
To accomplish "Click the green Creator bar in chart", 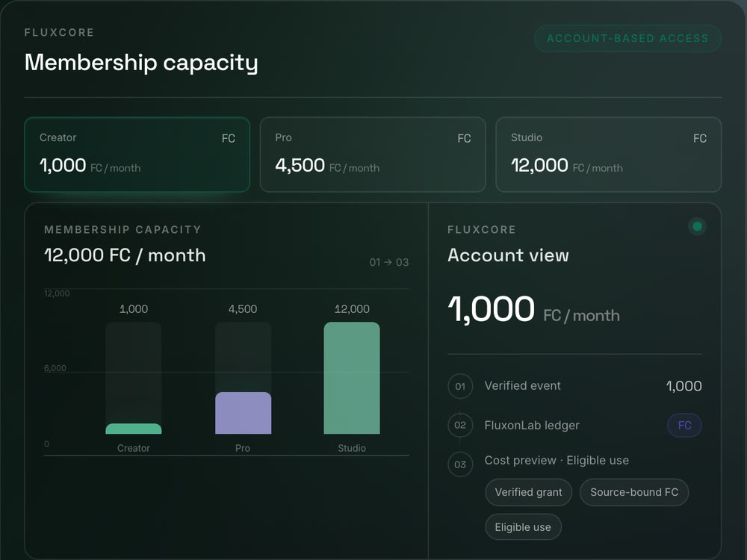I will coord(134,429).
